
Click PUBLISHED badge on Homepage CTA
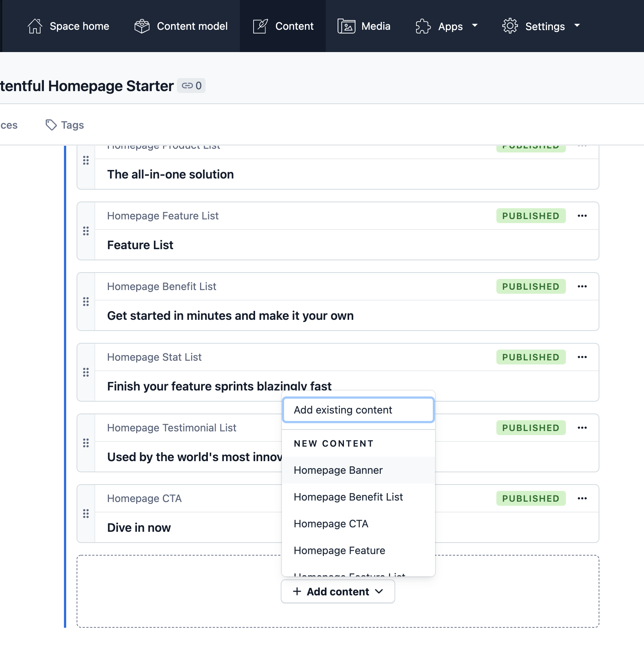(531, 498)
